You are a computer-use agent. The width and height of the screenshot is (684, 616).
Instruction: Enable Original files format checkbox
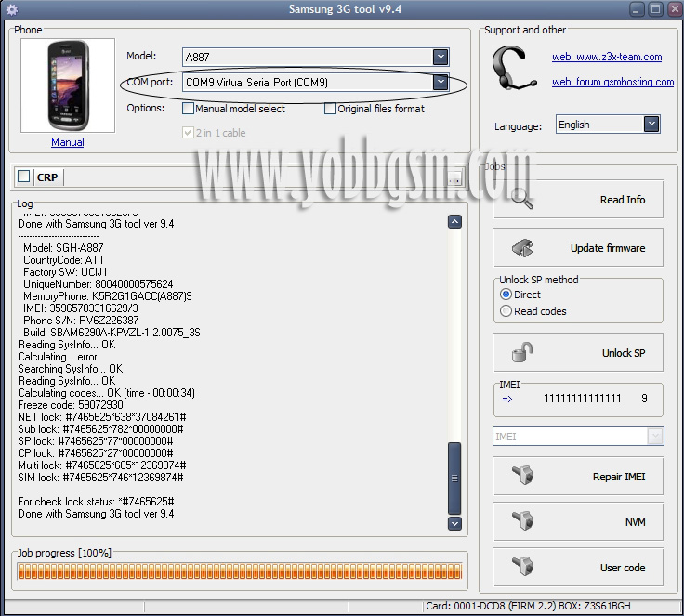(x=330, y=108)
